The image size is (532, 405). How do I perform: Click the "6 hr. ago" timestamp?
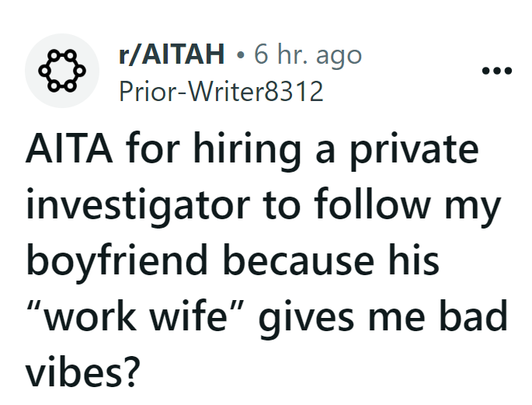pos(308,54)
